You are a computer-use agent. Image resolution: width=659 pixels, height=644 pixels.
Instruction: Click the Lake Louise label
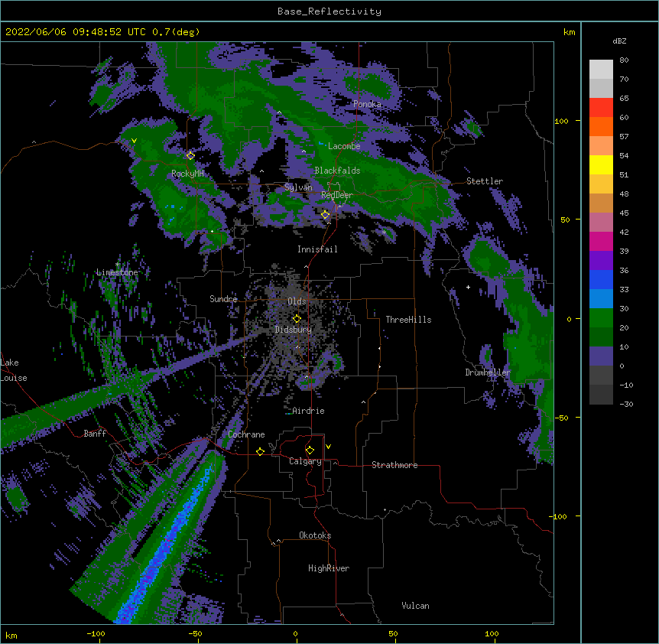pos(14,370)
